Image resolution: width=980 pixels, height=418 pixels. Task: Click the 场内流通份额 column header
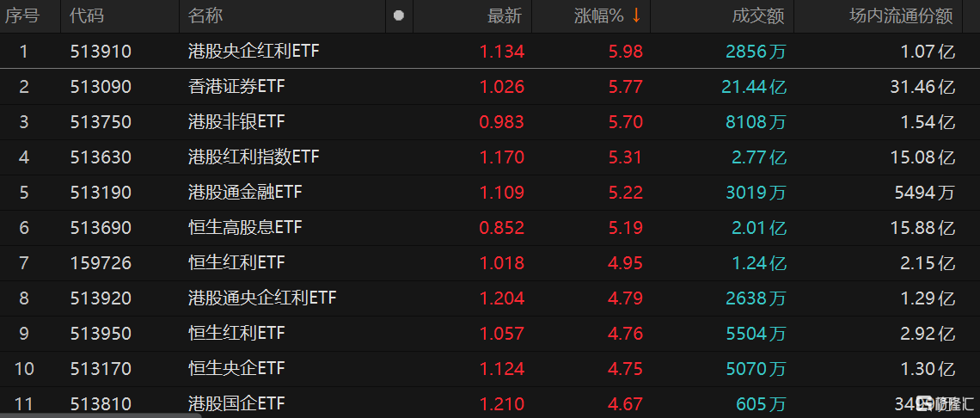click(x=901, y=15)
